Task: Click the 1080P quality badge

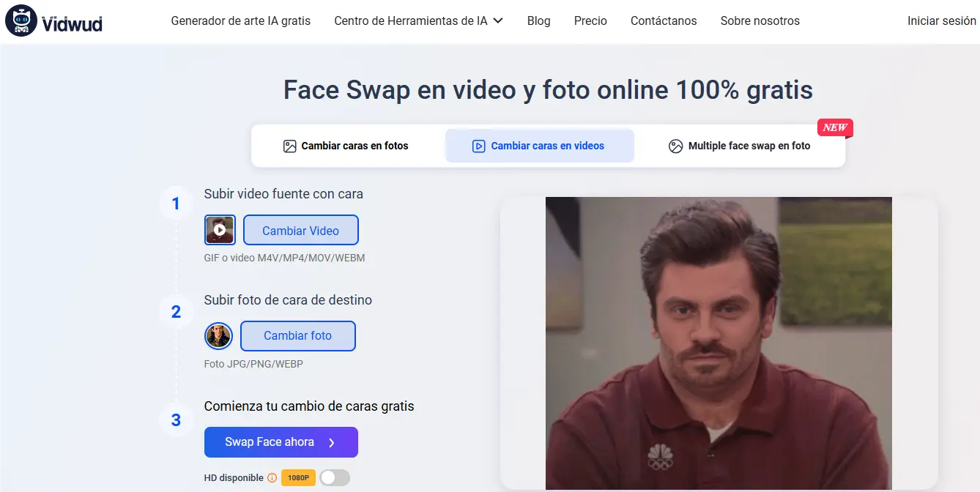Action: coord(297,477)
